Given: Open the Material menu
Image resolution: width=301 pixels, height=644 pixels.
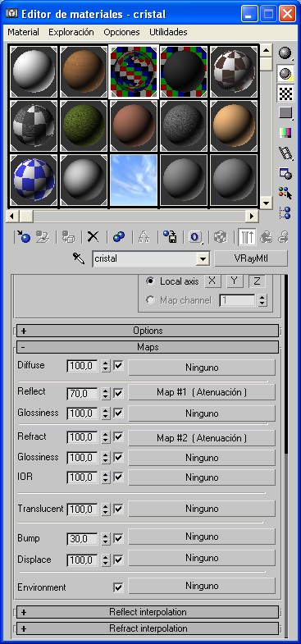Looking at the screenshot, I should [x=24, y=32].
